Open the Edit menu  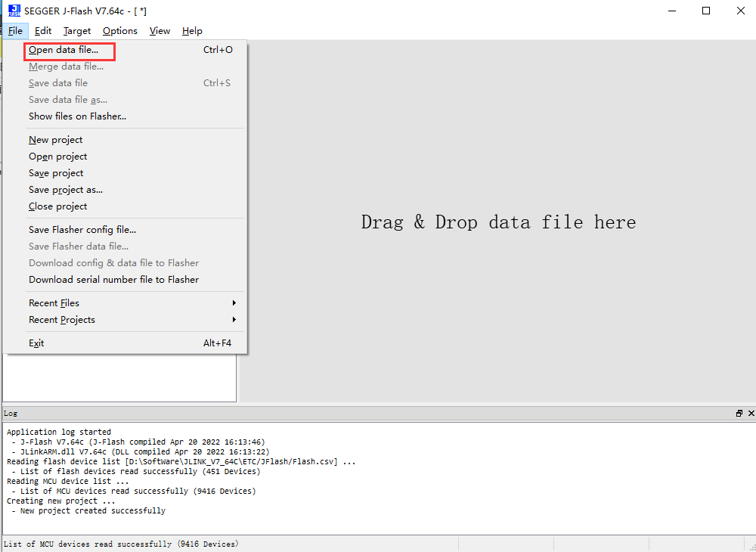[x=43, y=31]
